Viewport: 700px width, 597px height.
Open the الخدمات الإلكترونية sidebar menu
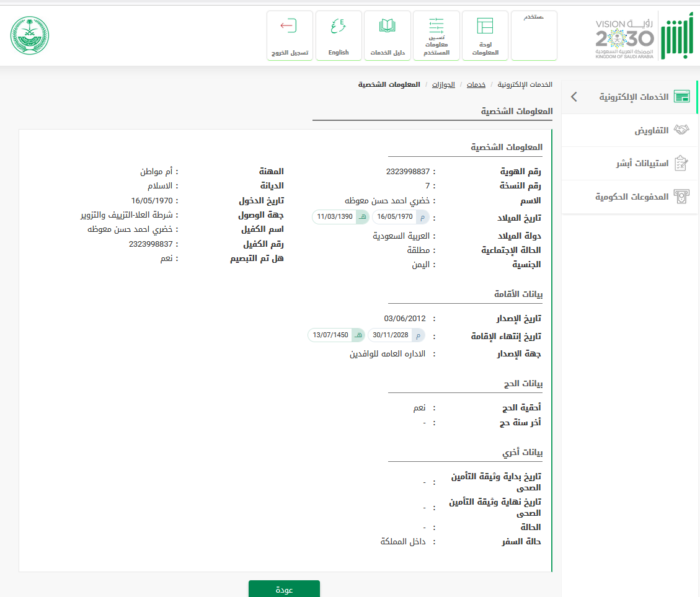click(x=634, y=97)
